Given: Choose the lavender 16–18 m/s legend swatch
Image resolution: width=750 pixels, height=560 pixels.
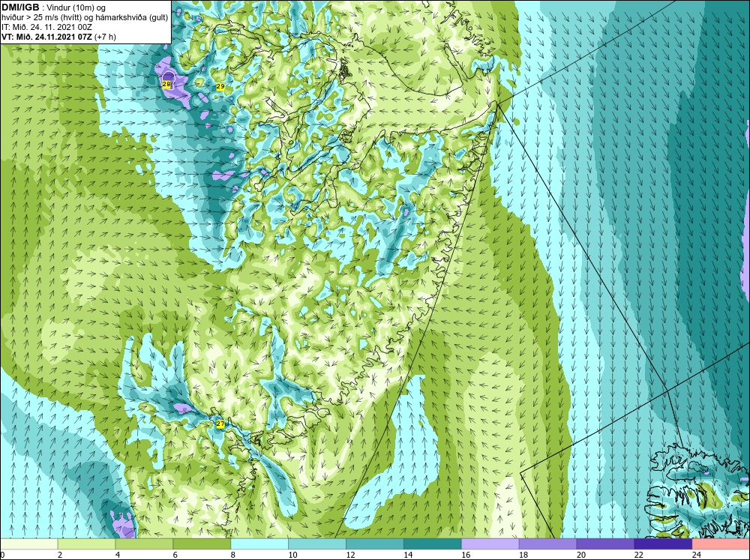Looking at the screenshot, I should click(490, 544).
